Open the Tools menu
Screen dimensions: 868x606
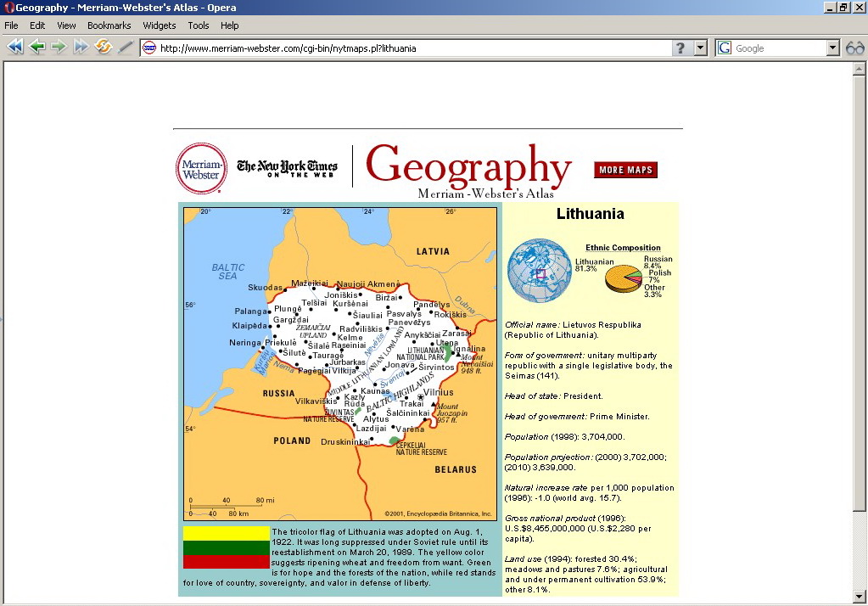click(199, 25)
